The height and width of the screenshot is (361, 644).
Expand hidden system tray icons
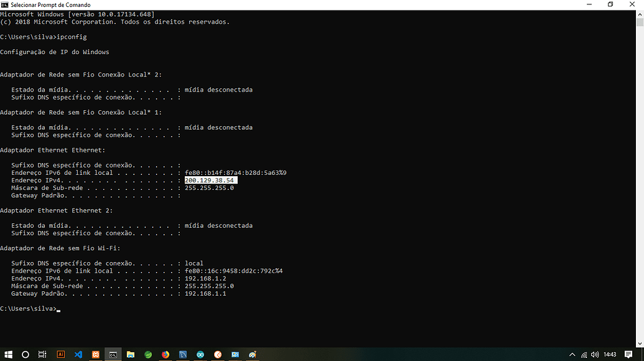[x=572, y=354]
